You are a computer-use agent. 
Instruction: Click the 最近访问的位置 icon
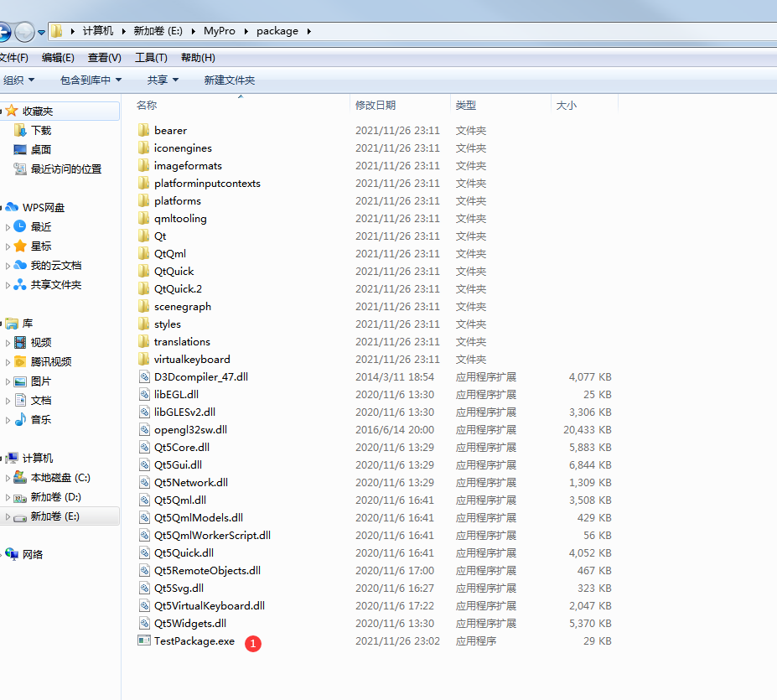[x=20, y=169]
